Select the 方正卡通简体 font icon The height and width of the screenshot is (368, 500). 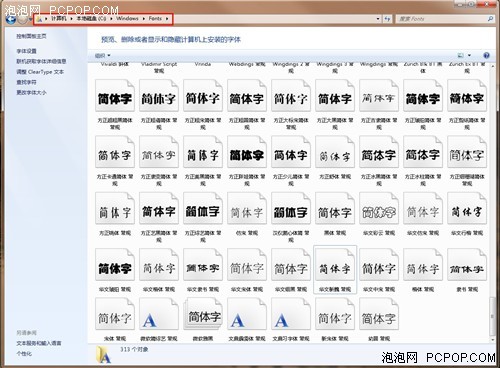pyautogui.click(x=115, y=152)
